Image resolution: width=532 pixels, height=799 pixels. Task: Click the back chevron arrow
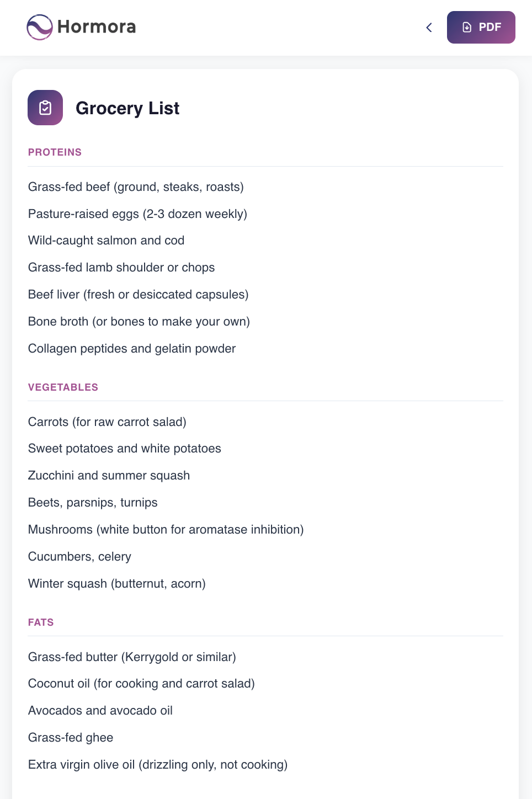point(429,27)
